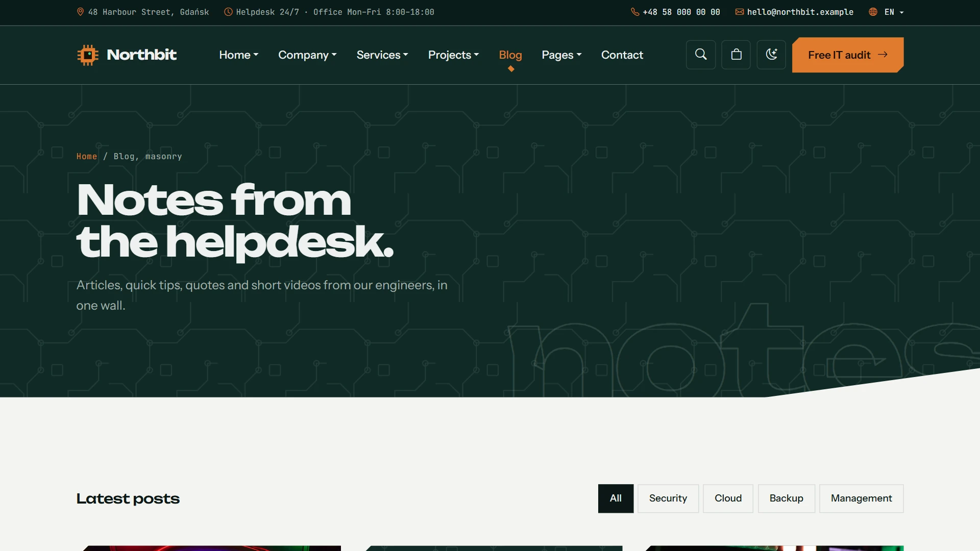Call the phone number +48 58 000 00 00

tap(681, 12)
